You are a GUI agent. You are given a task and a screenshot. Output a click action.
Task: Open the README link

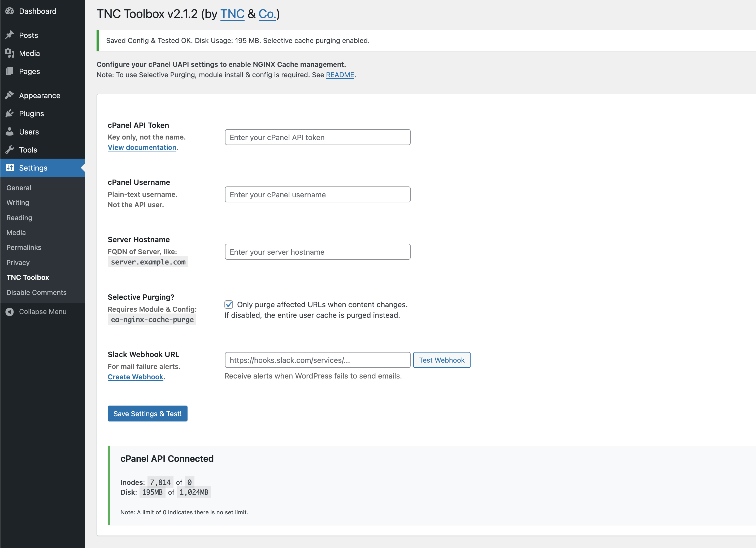coord(340,75)
